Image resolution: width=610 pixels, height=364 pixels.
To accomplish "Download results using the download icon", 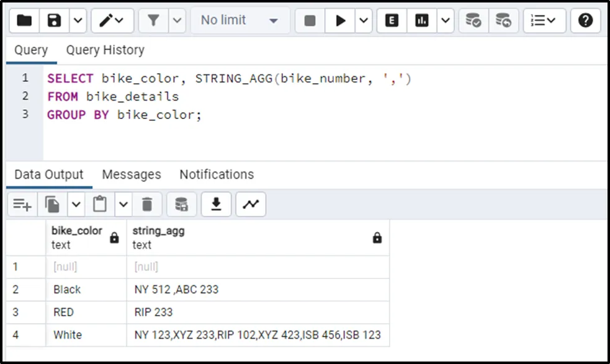I will (x=217, y=204).
